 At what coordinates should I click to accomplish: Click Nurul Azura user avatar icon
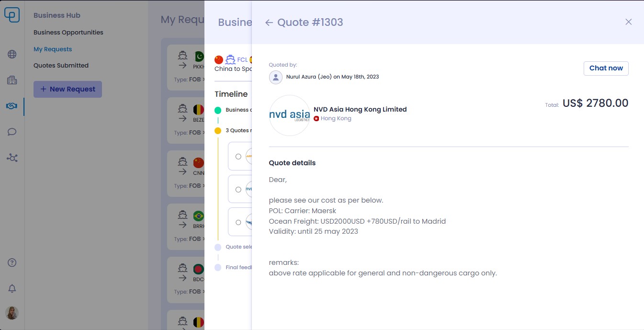[x=276, y=77]
